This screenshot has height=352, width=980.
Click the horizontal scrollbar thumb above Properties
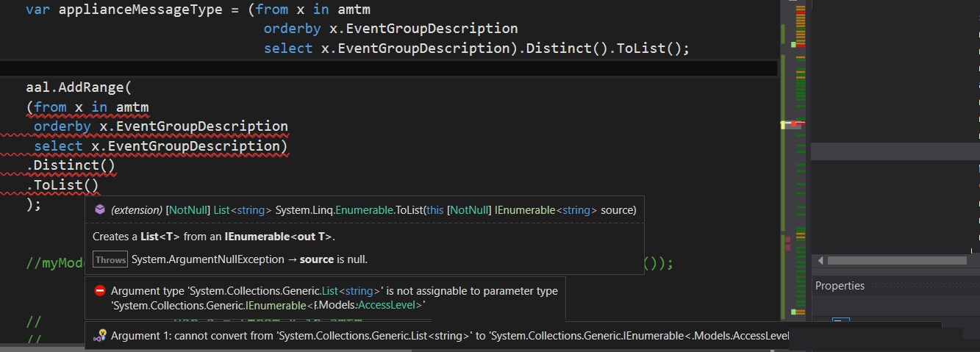pos(897,261)
